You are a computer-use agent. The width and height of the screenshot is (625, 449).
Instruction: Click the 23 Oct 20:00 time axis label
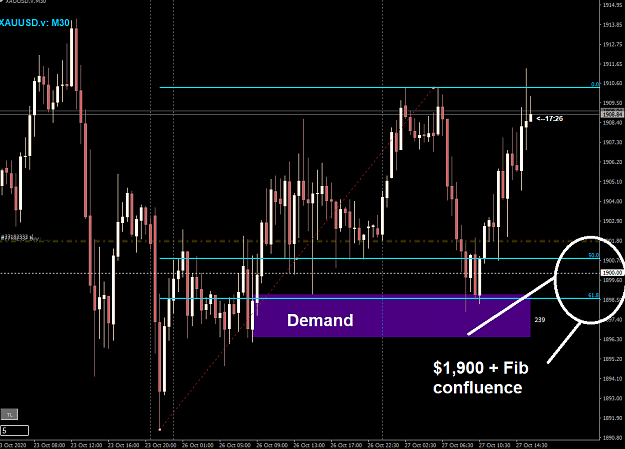pyautogui.click(x=161, y=445)
